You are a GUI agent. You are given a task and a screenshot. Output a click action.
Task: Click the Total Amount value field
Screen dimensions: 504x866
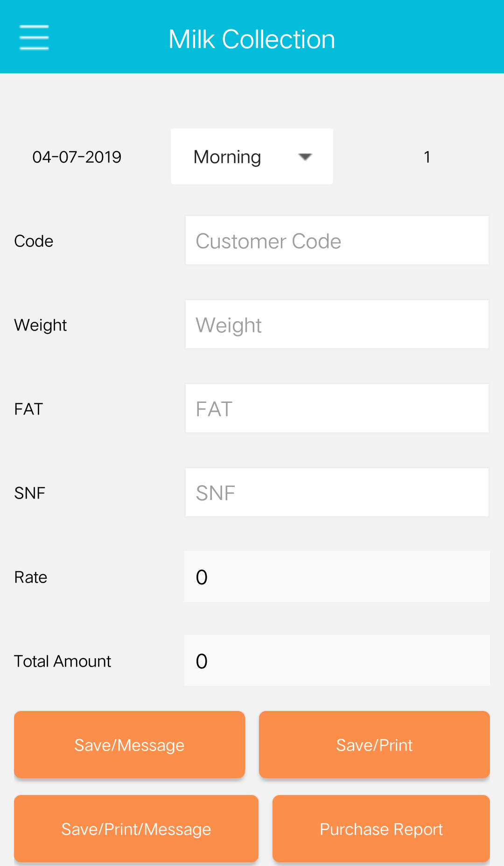coord(337,661)
